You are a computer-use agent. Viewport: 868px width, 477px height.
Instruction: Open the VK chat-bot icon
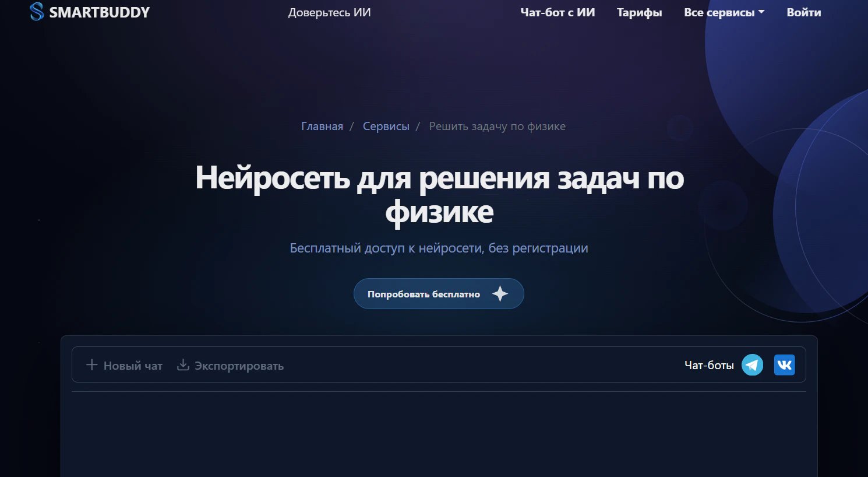point(784,365)
